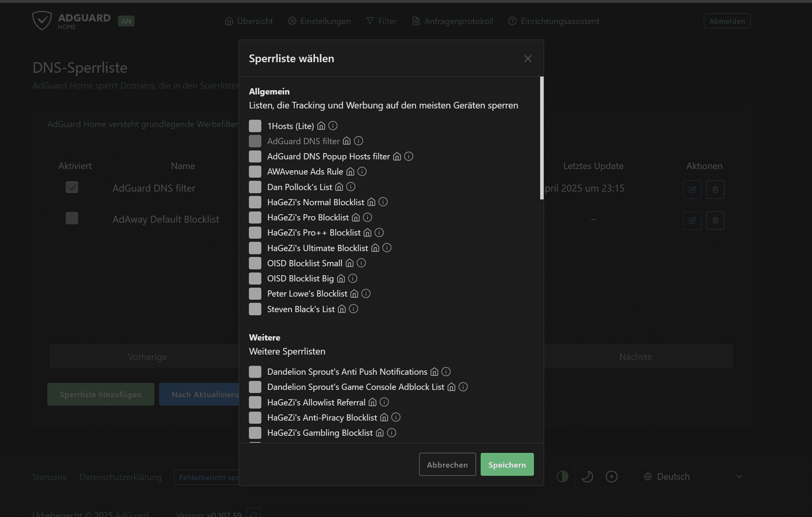The image size is (812, 517).
Task: Close the Sperrliste wählen dialog
Action: [x=528, y=58]
